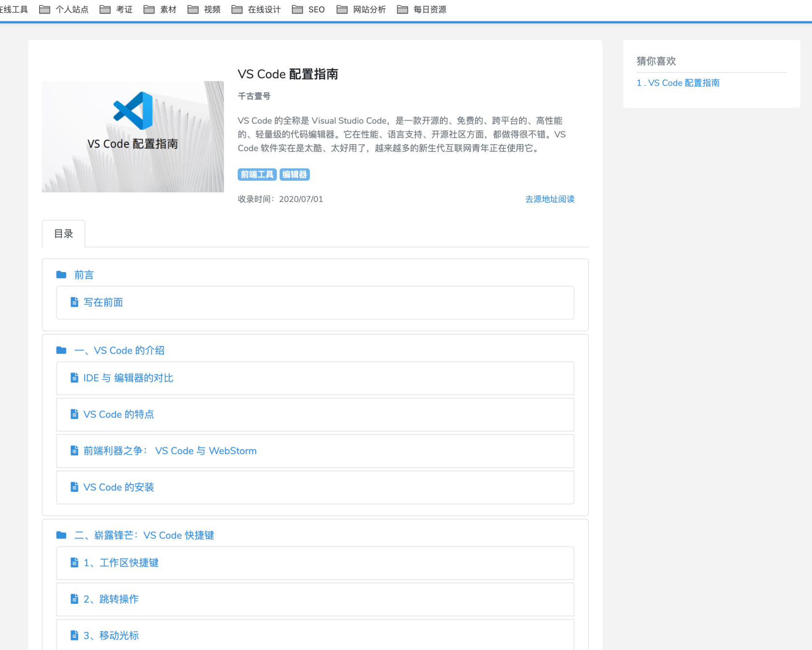Open the 素材 bookmark folder
Viewport: 812px width, 650px height.
(160, 10)
